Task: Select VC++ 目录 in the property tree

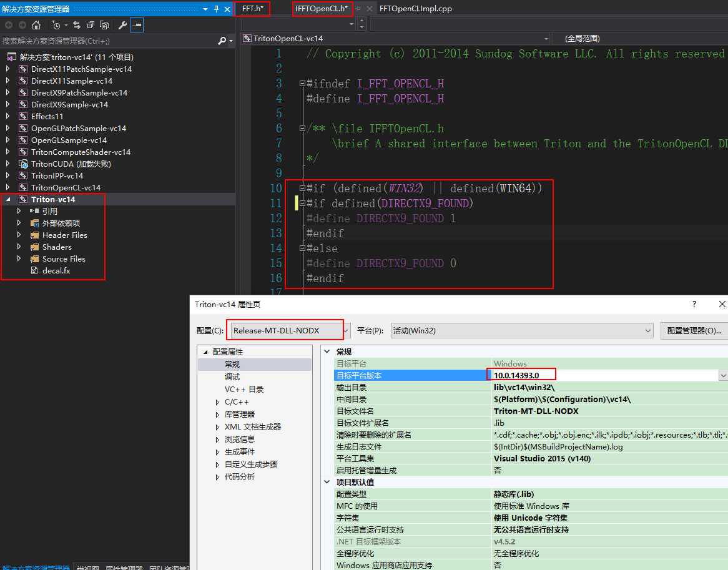Action: pyautogui.click(x=244, y=390)
